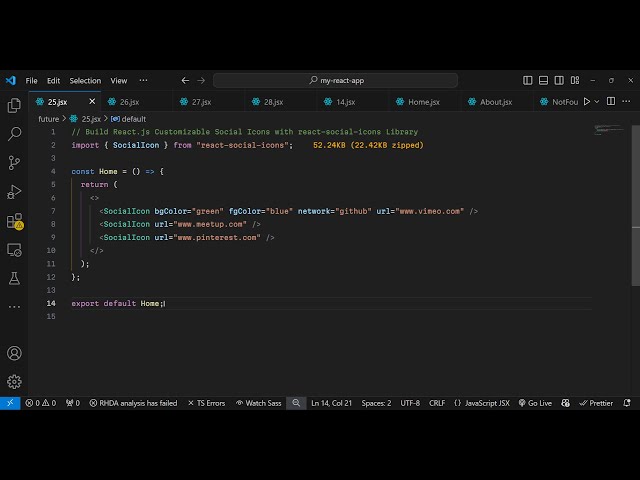Click the Manage gear icon
The width and height of the screenshot is (640, 480).
click(14, 381)
